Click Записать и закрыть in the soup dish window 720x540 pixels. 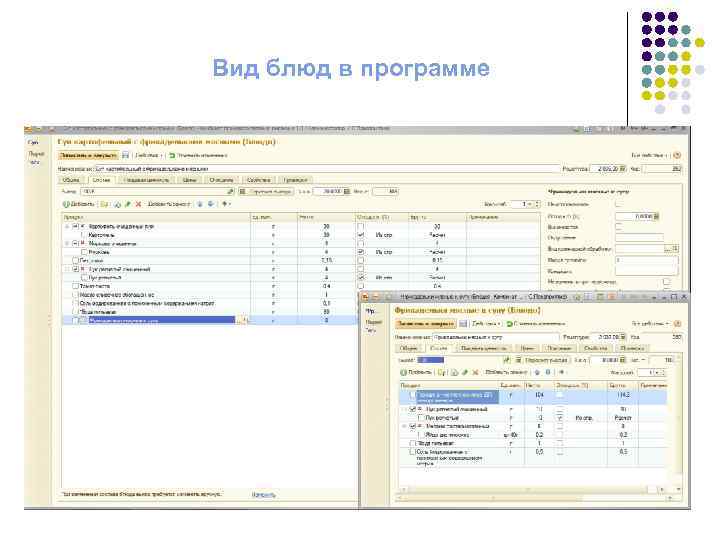[x=89, y=156]
